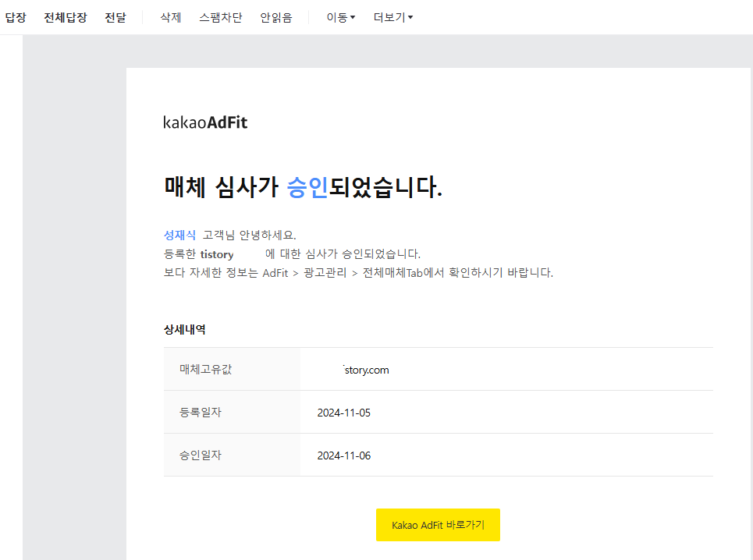Click the 성재식 name link
Image resolution: width=753 pixels, height=560 pixels.
[x=179, y=235]
